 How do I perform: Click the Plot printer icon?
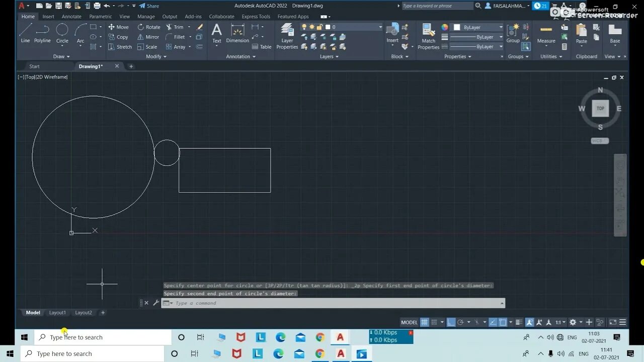(97, 6)
